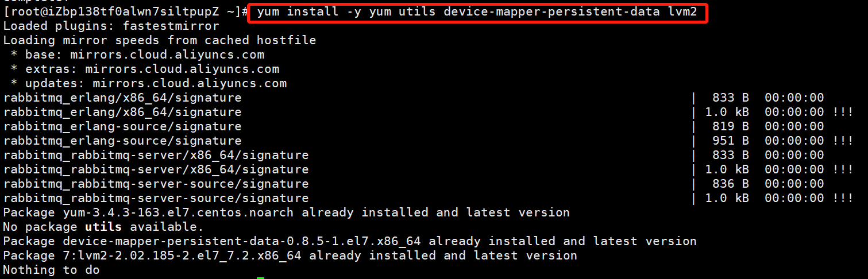
Task: Click the 'Loading mirror speeds from cached hostfile' line
Action: [160, 41]
